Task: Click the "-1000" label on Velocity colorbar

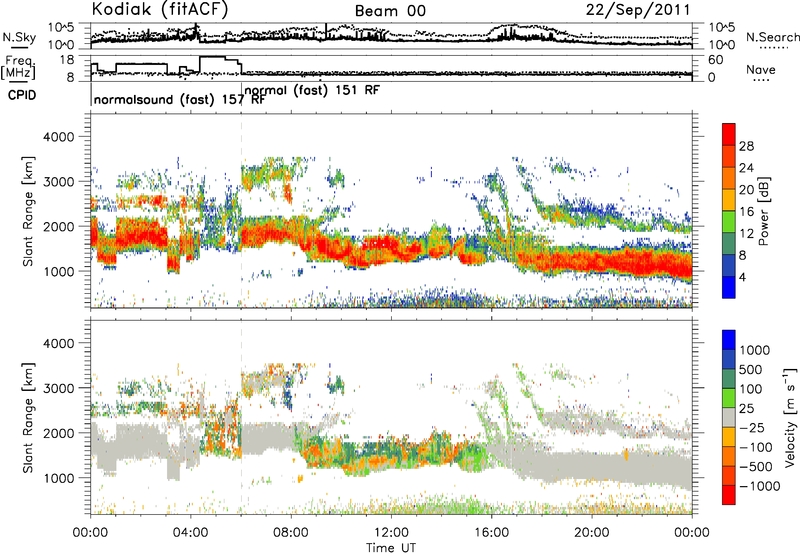Action: (x=759, y=486)
